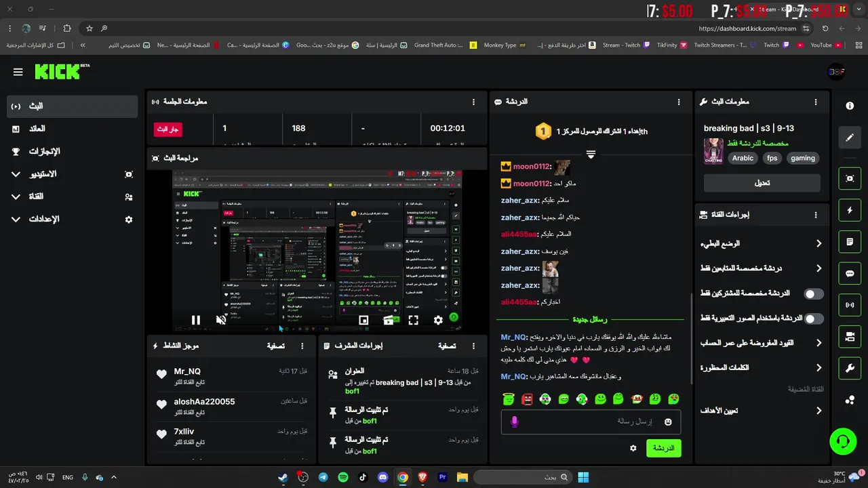
Task: Open chat settings gear next to send
Action: point(633,448)
